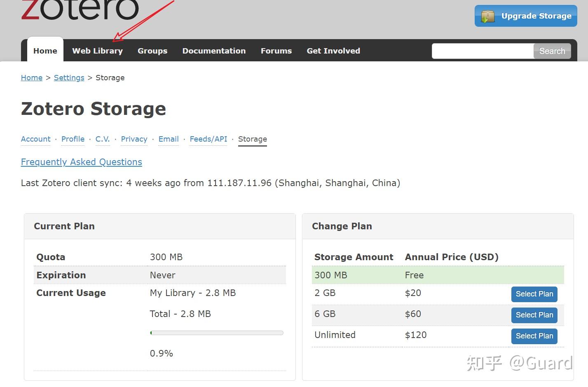View the Profile settings
The image size is (588, 387).
coord(73,139)
